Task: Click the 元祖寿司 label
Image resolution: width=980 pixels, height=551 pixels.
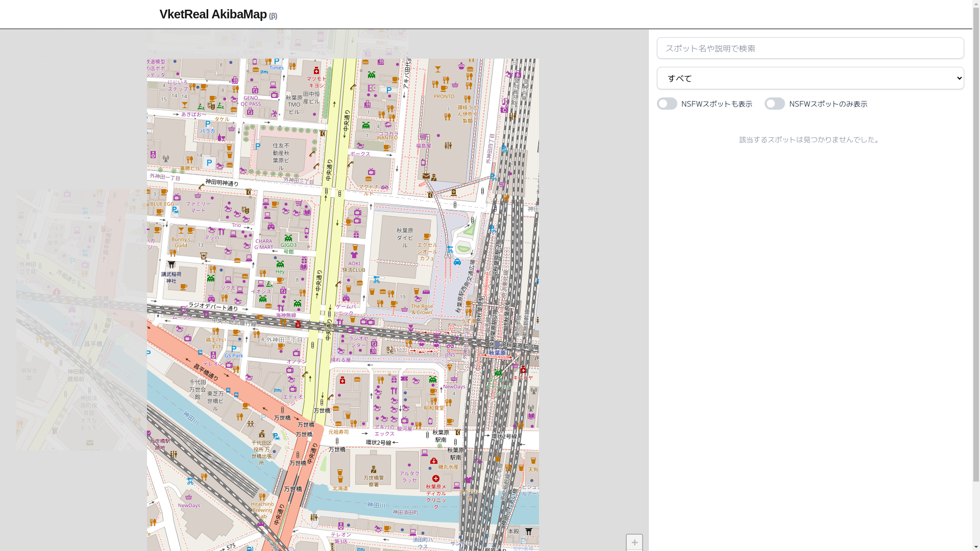Action: coord(338,432)
